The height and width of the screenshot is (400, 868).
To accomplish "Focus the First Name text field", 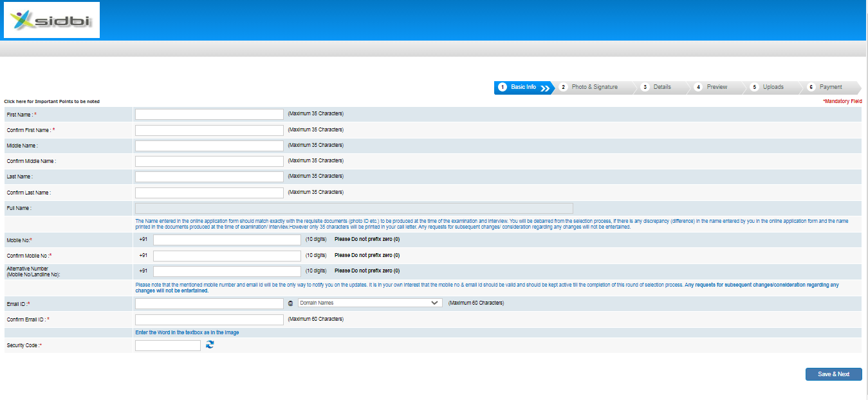I will [209, 114].
